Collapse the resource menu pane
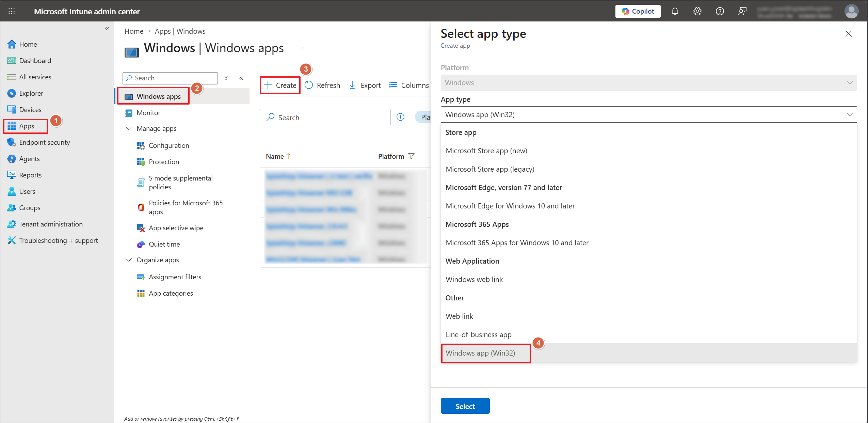 (x=241, y=78)
